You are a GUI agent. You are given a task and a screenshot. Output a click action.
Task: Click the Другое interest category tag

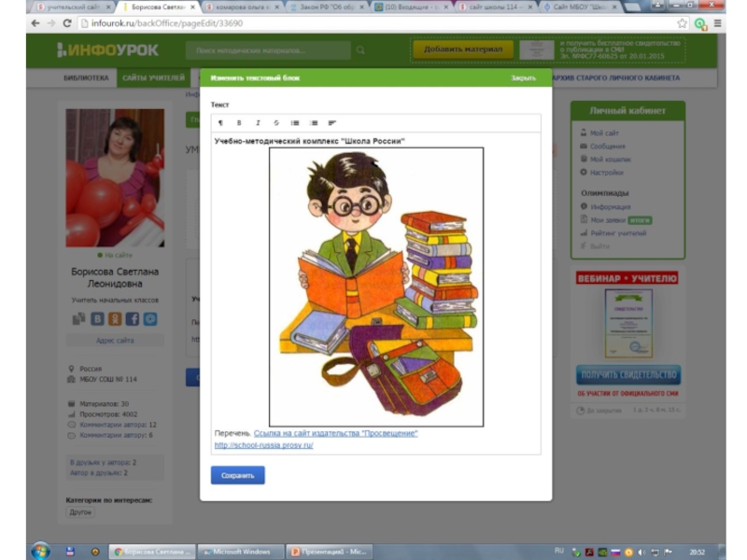click(x=80, y=512)
